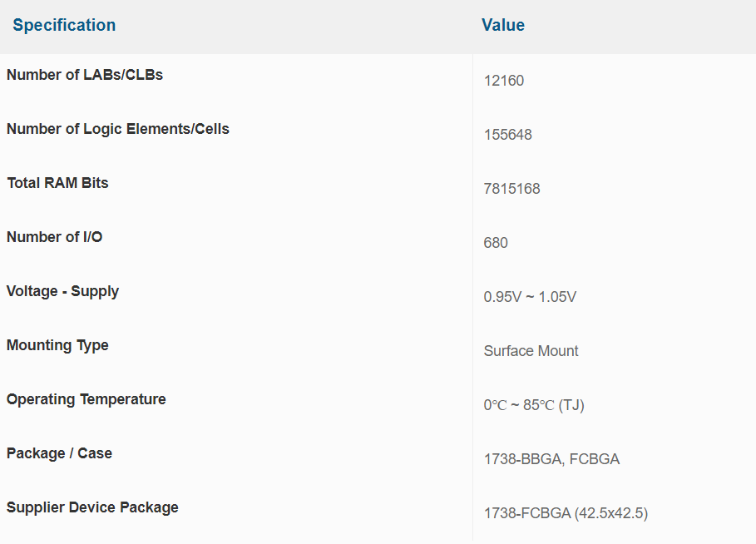Viewport: 756px width, 544px height.
Task: Select the 1738-FCBGA (42.5x42.5) value
Action: [x=566, y=513]
